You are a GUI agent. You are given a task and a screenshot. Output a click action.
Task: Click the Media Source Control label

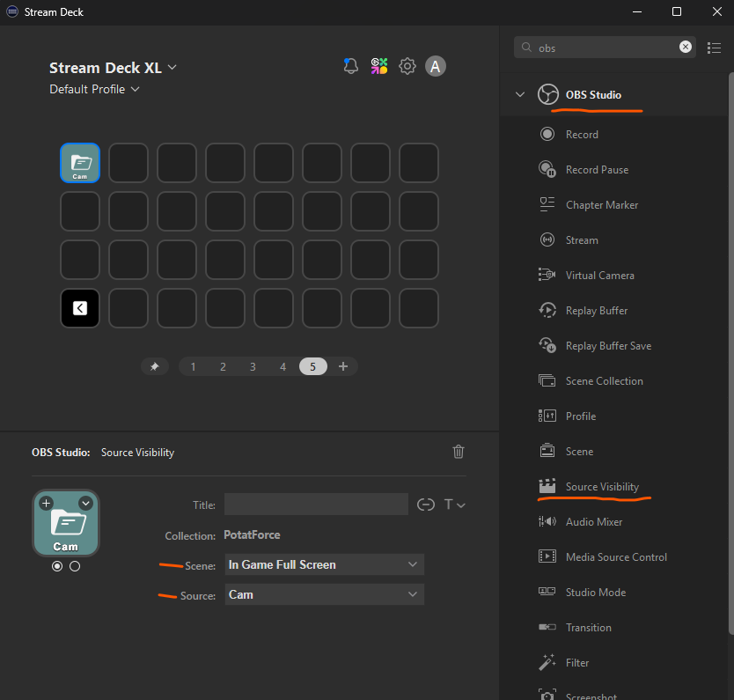(x=616, y=556)
